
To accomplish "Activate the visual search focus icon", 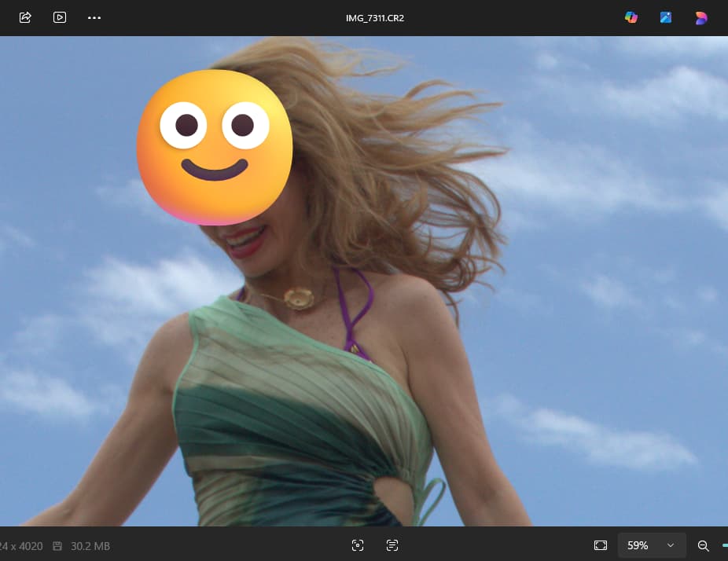I will pos(358,545).
